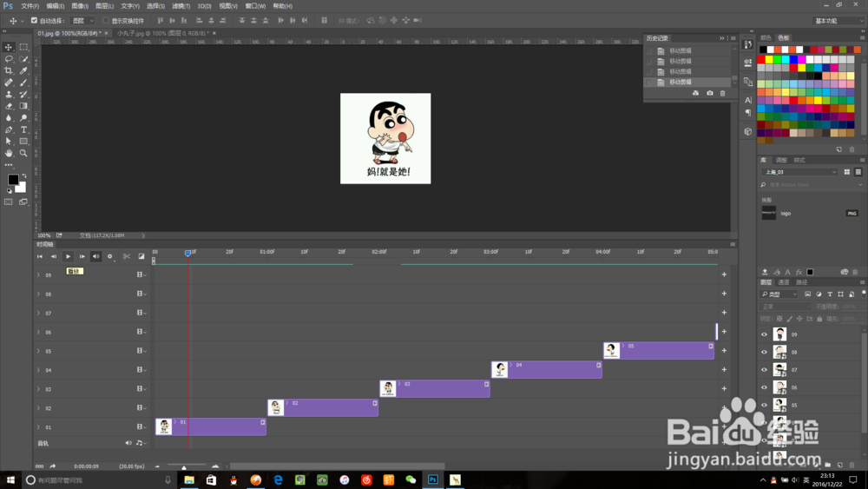Image resolution: width=868 pixels, height=489 pixels.
Task: Switch to the Channels tab
Action: [784, 282]
